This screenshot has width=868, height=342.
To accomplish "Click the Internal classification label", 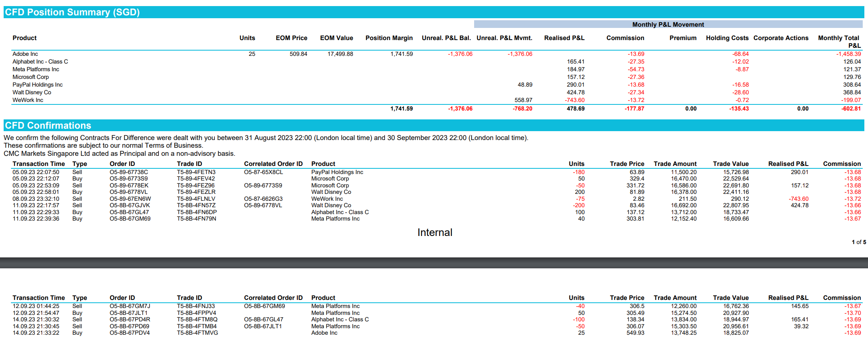I will (435, 232).
